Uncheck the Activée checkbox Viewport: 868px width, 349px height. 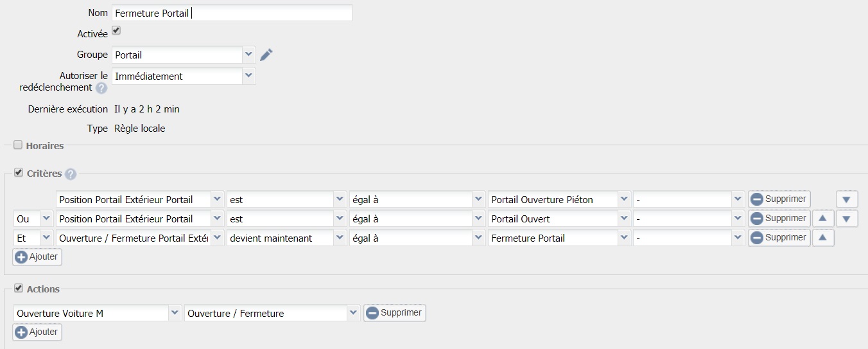116,30
